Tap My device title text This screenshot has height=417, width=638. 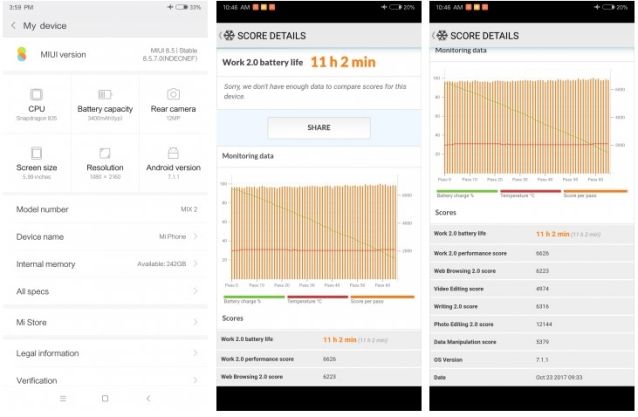click(x=45, y=26)
